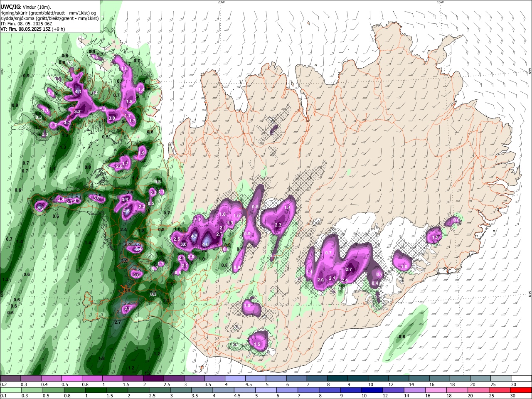Click the '0.1' label in the rain legend
532x399 pixels.
[3, 396]
